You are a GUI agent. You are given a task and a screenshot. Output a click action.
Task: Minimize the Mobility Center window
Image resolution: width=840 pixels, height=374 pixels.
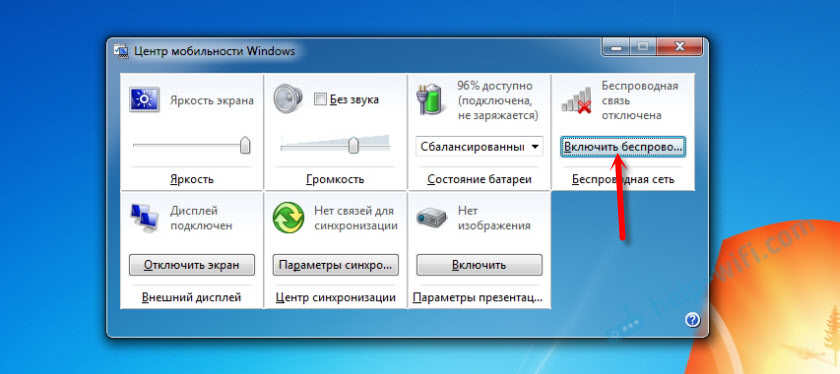(x=617, y=47)
